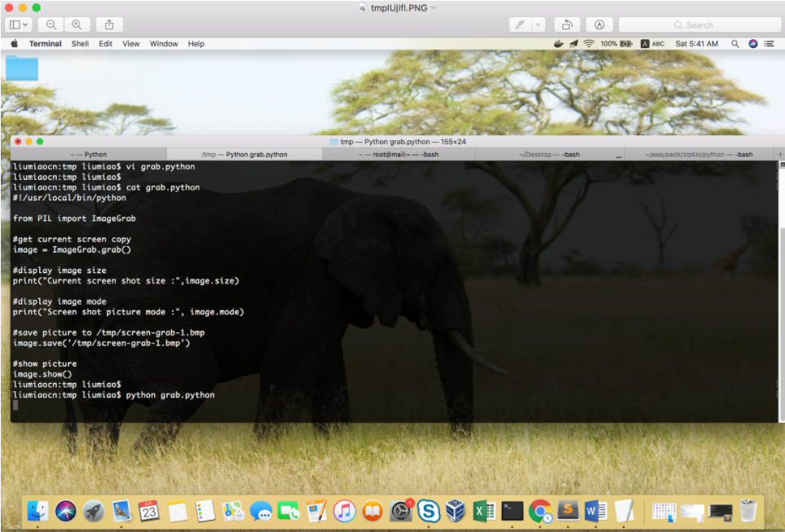
Task: Open the Shell menu
Action: point(80,43)
